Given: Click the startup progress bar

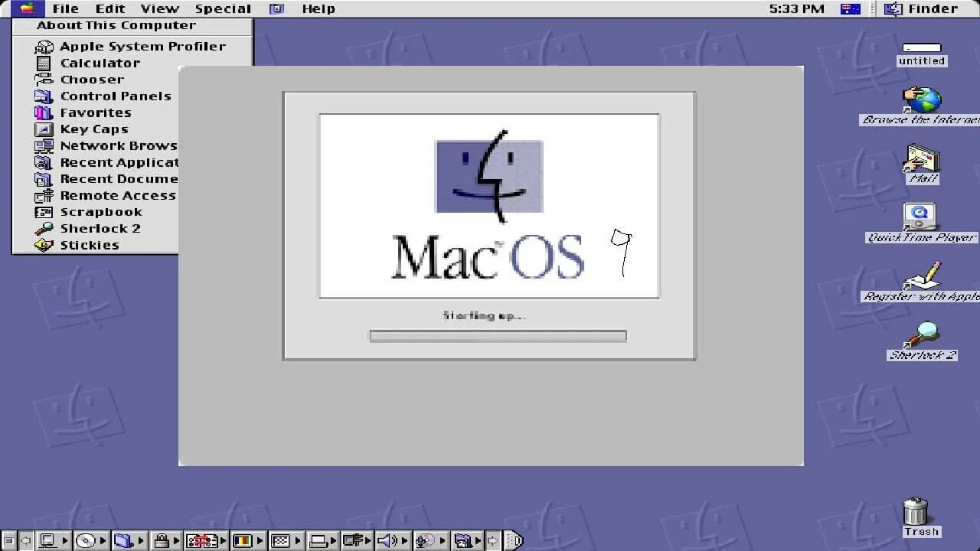Looking at the screenshot, I should [x=498, y=336].
